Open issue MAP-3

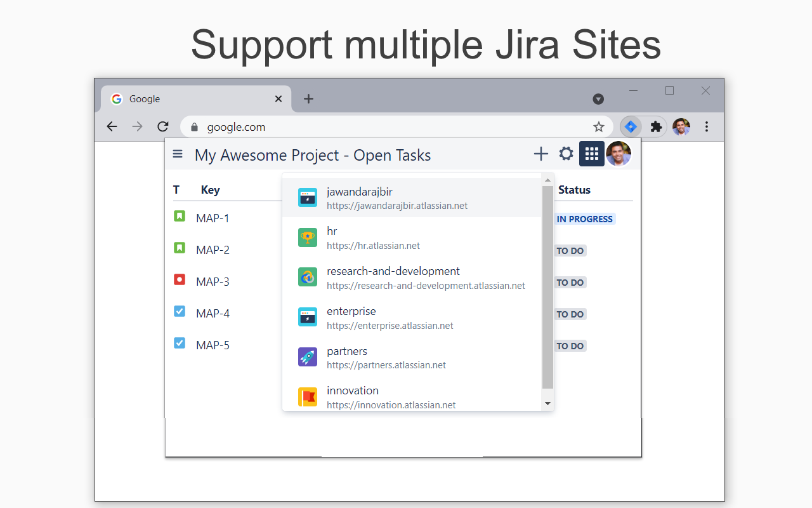click(x=213, y=281)
